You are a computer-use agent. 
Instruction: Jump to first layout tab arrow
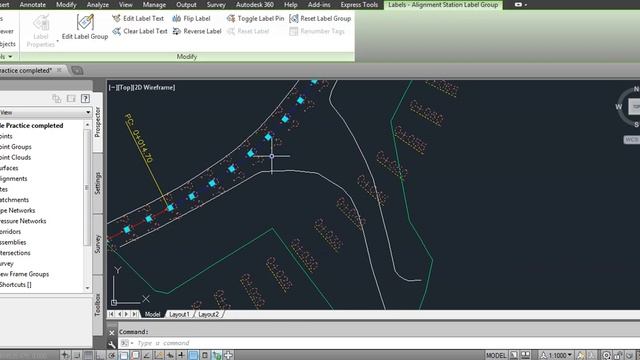(111, 314)
